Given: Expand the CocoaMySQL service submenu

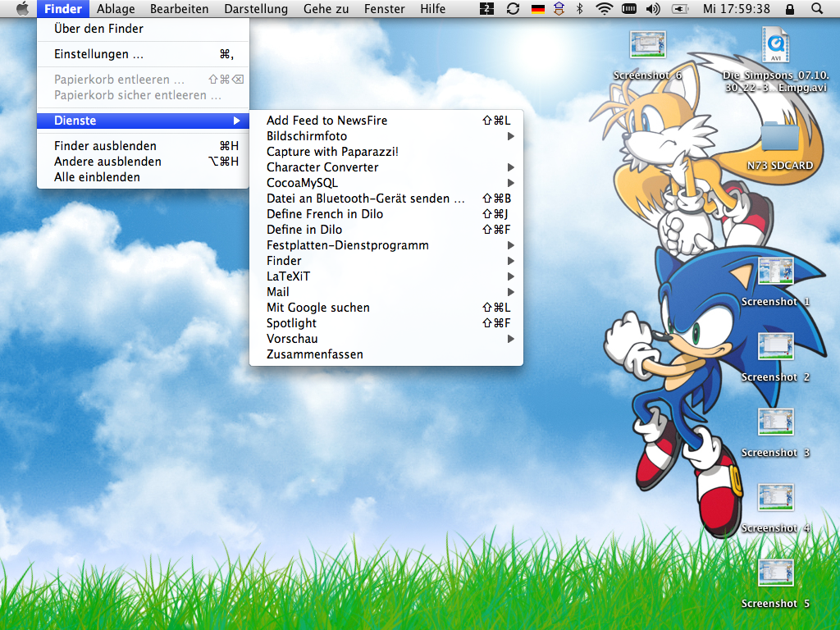Looking at the screenshot, I should coord(386,183).
